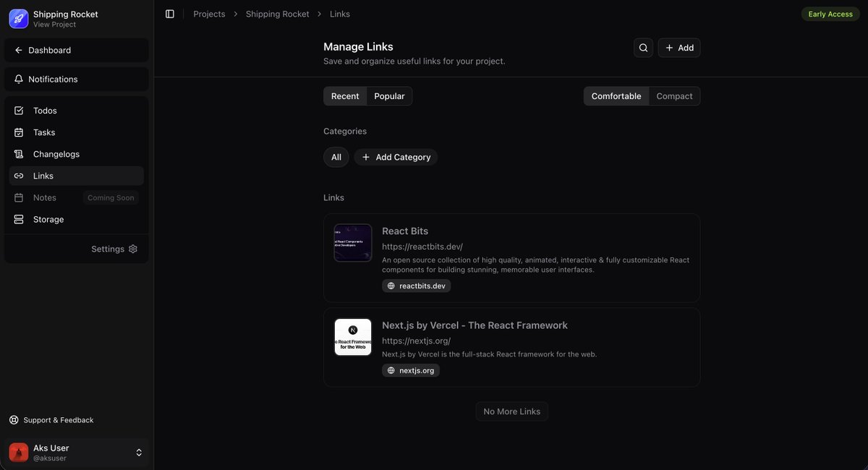The height and width of the screenshot is (470, 868).
Task: Click the React Bits title
Action: coord(405,231)
